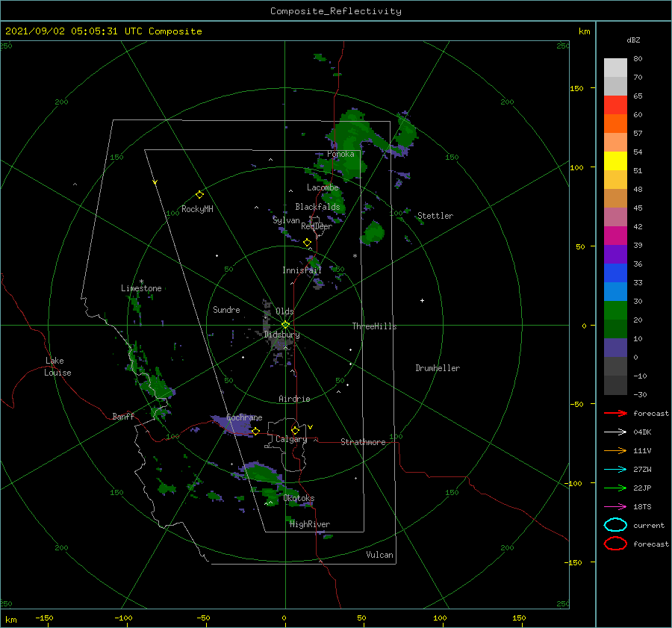Click the Sundre town label
672x628 pixels.
tap(226, 309)
